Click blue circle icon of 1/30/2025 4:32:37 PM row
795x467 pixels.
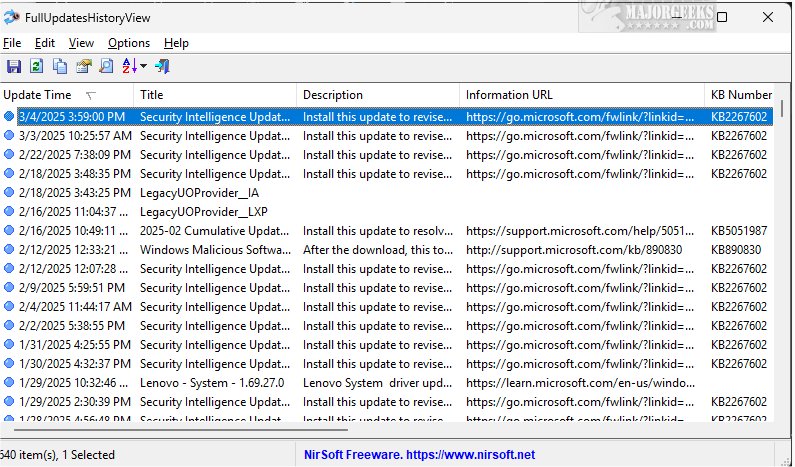point(9,364)
